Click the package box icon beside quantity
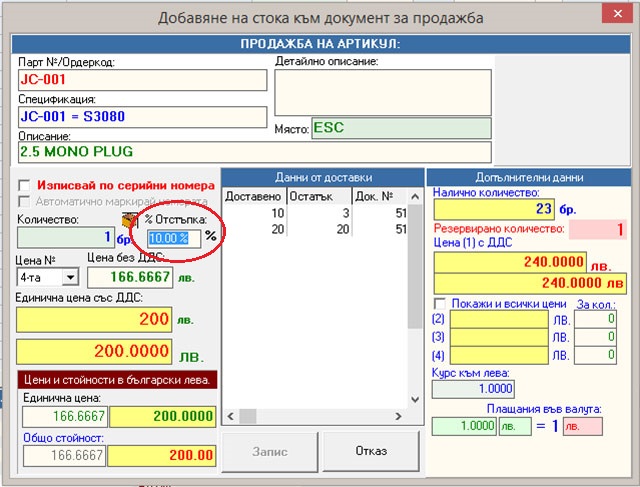This screenshot has height=487, width=640. tap(128, 219)
